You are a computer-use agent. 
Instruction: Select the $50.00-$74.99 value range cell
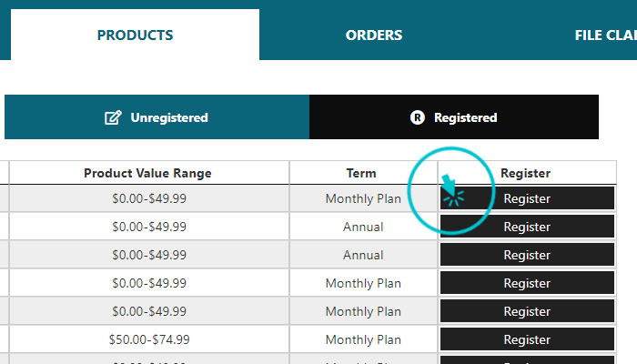coord(148,339)
